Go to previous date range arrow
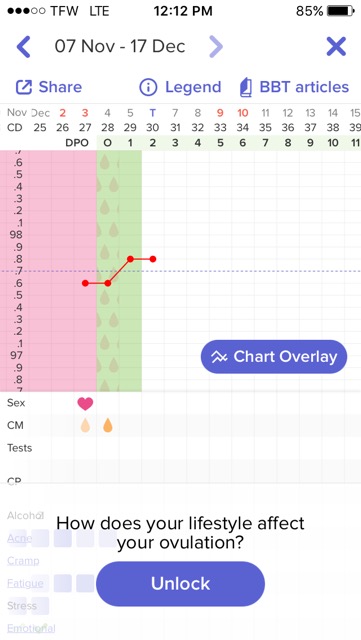The height and width of the screenshot is (640, 361). 23,47
